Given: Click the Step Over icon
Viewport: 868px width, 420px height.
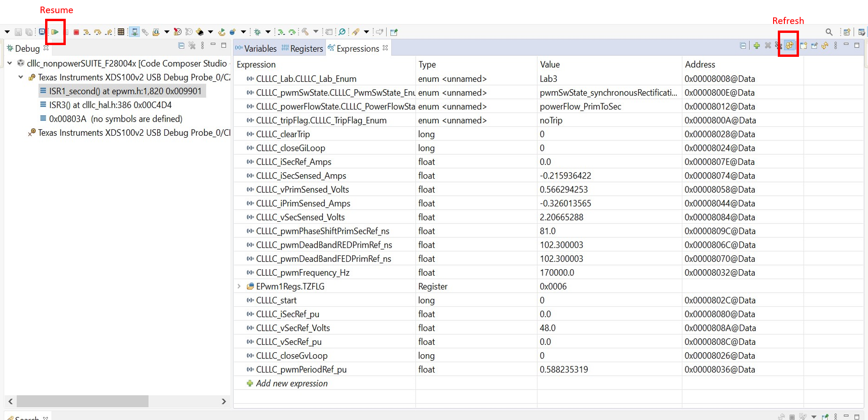Looking at the screenshot, I should pos(98,32).
